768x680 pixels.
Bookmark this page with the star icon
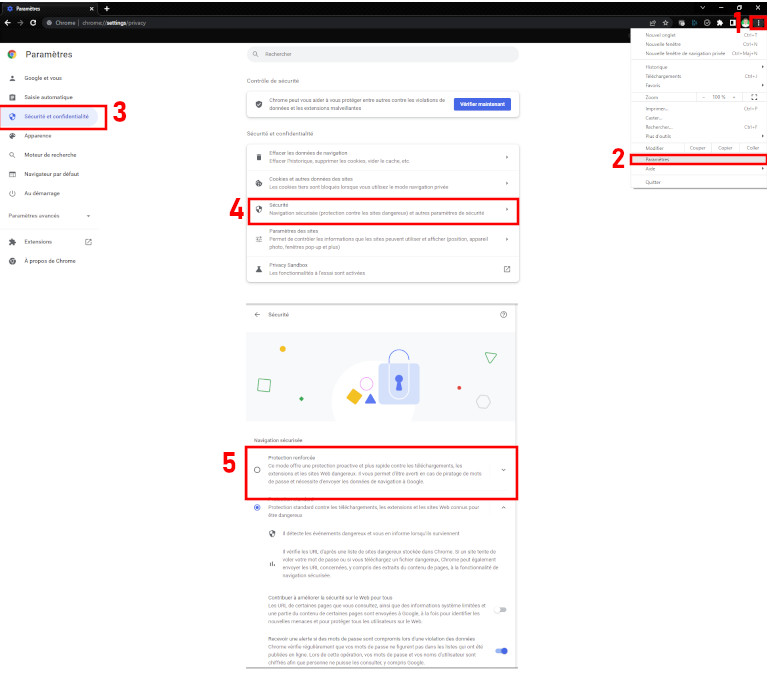[666, 23]
